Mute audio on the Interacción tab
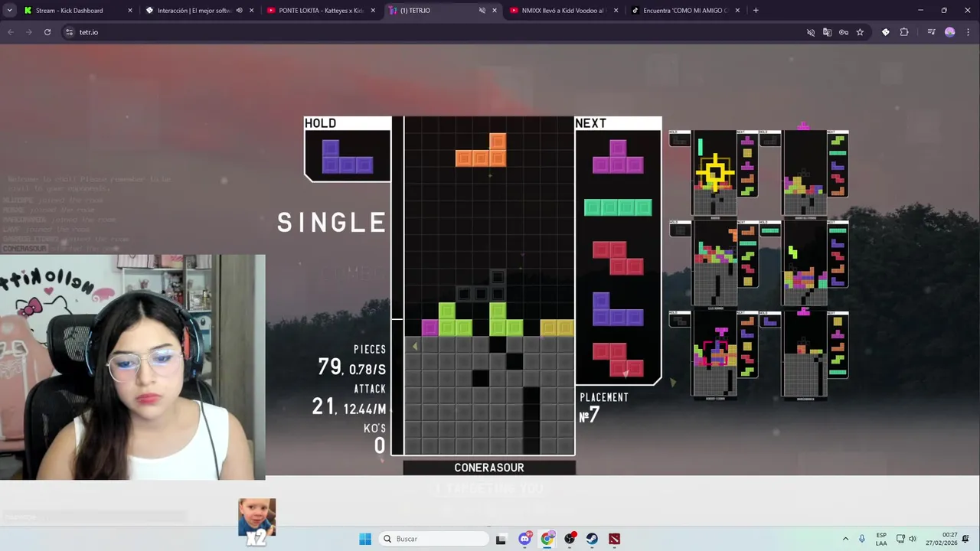 click(x=239, y=11)
